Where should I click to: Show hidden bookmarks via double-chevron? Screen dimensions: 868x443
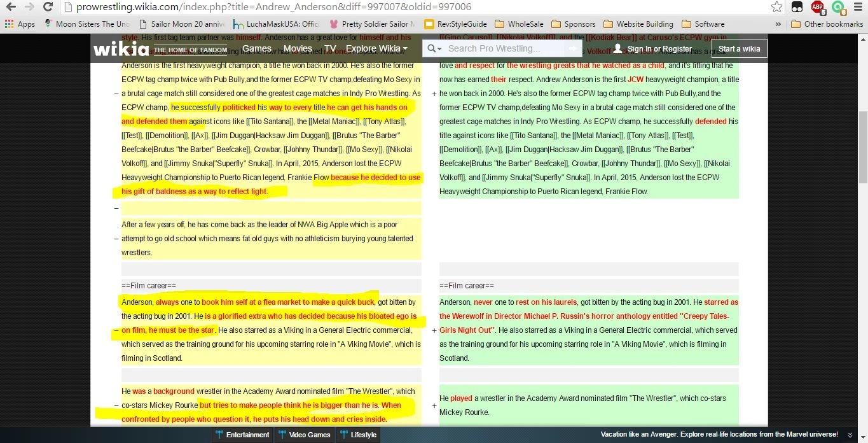click(x=778, y=24)
